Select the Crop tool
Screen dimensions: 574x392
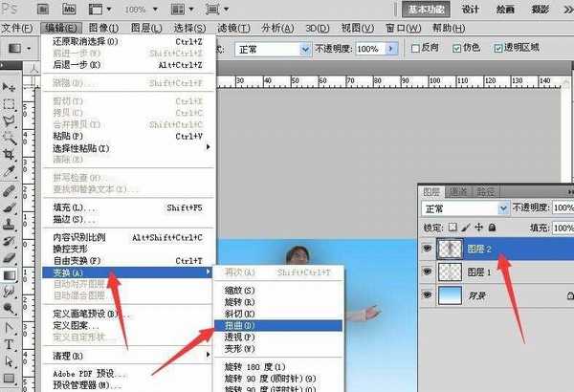[9, 154]
